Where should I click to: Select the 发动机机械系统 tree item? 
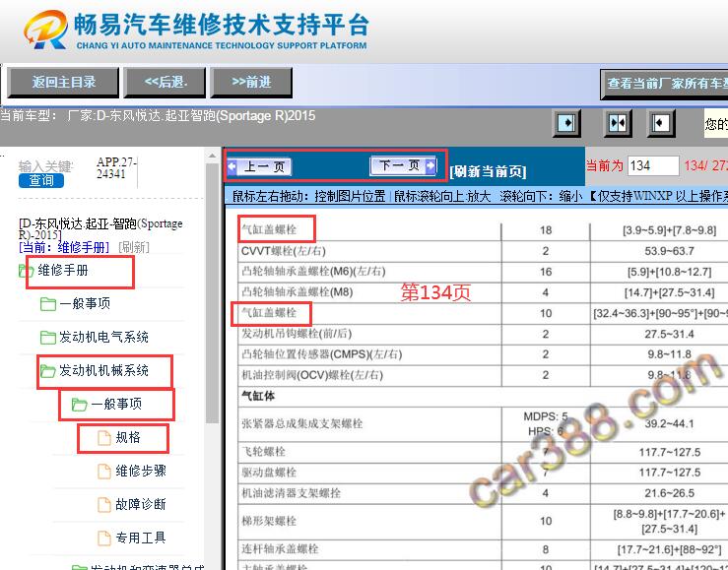click(103, 370)
